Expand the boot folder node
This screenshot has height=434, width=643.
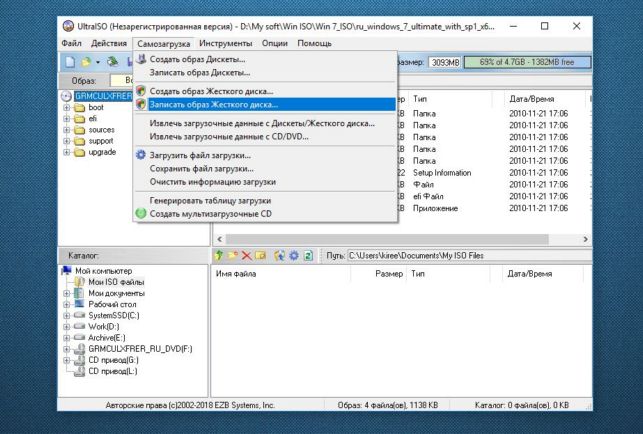click(x=66, y=108)
